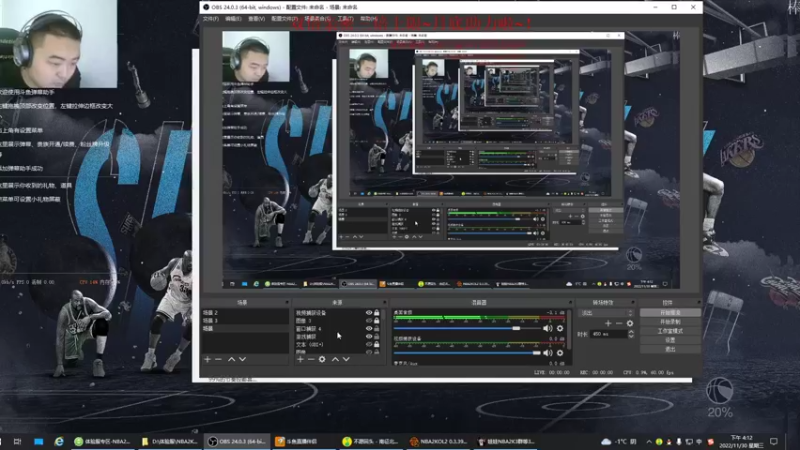Toggle visibility of the 图像 3 source
Image resolution: width=800 pixels, height=450 pixels.
(x=369, y=321)
